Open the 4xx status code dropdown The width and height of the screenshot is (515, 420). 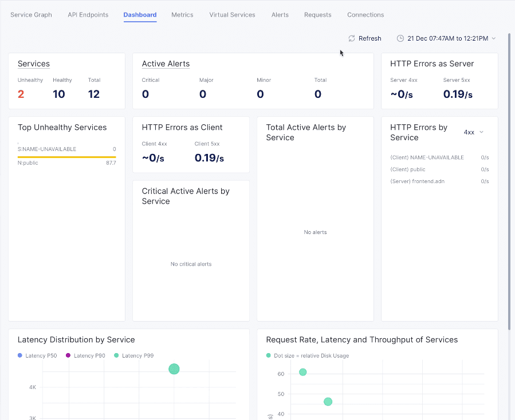coord(473,132)
